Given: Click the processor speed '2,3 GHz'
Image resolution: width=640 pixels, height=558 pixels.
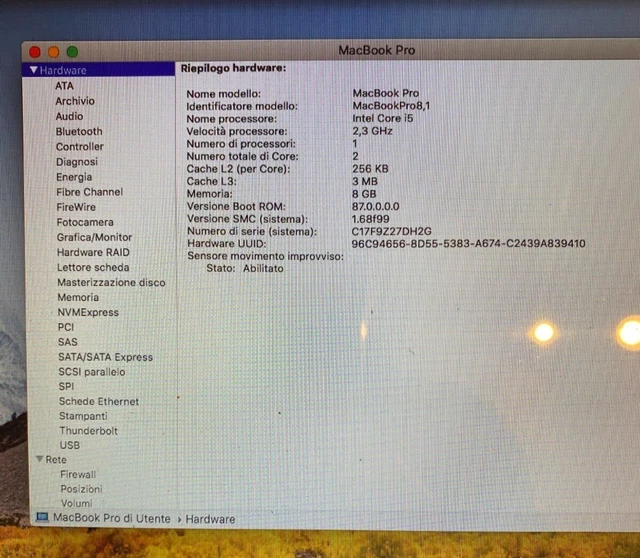Looking at the screenshot, I should point(372,131).
